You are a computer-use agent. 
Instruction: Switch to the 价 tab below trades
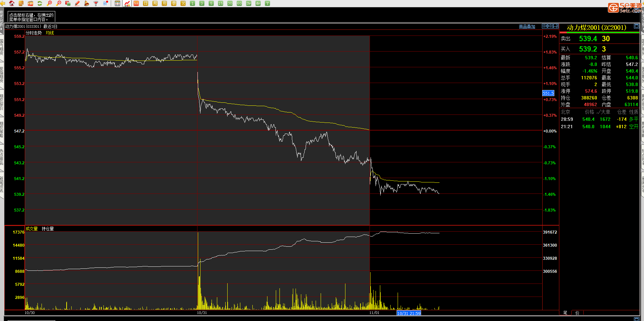577,313
